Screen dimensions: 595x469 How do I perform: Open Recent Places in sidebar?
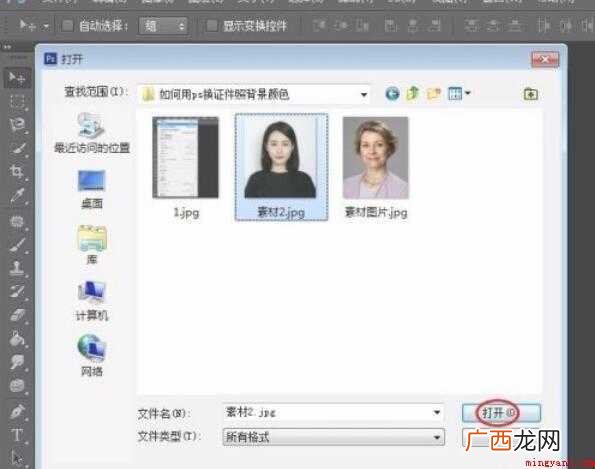[x=92, y=133]
